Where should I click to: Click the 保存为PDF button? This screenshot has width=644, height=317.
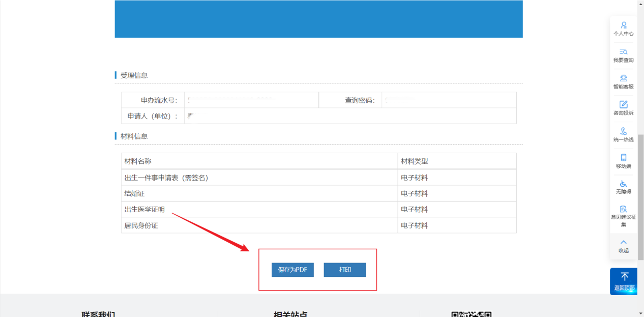292,270
